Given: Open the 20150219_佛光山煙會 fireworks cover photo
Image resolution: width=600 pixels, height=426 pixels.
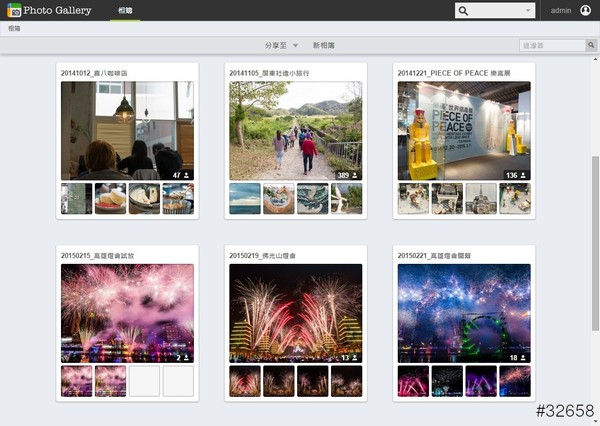Looking at the screenshot, I should click(x=295, y=312).
